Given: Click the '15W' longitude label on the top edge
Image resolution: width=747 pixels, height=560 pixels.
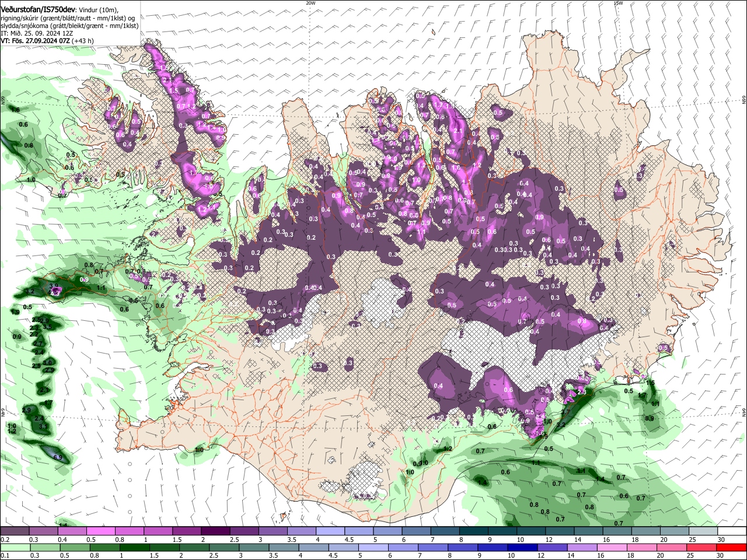Looking at the screenshot, I should pyautogui.click(x=618, y=3).
